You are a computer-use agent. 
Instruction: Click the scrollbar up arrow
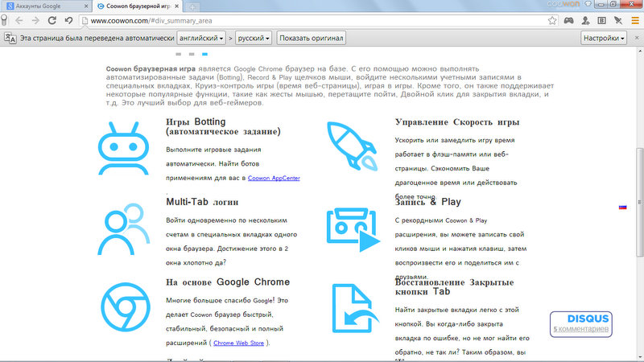pyautogui.click(x=640, y=51)
